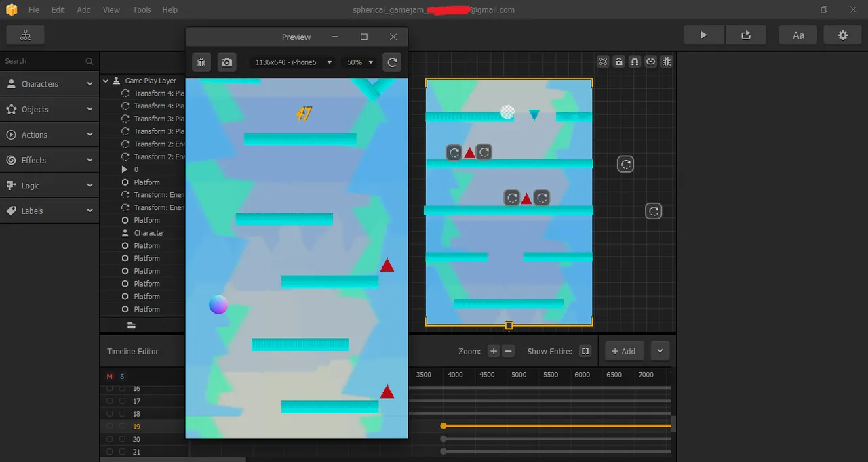Expand the Effects section
The width and height of the screenshot is (868, 462).
(50, 160)
